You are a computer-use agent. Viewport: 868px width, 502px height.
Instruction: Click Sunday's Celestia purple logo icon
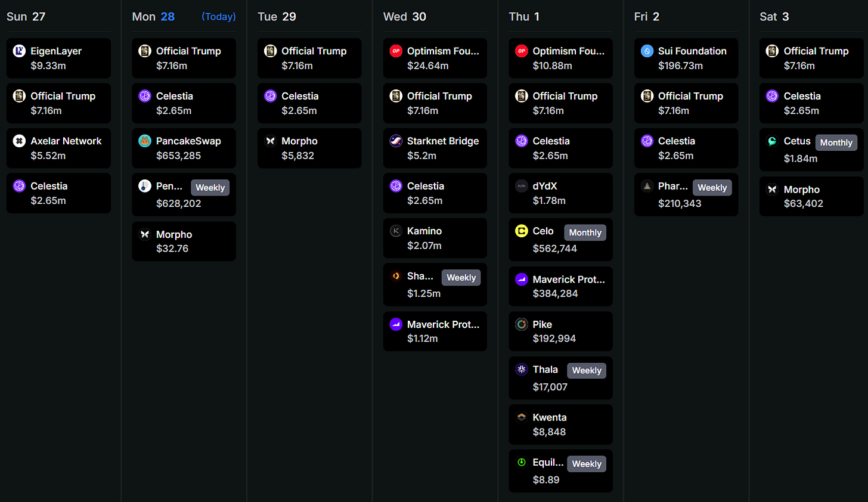click(x=19, y=185)
